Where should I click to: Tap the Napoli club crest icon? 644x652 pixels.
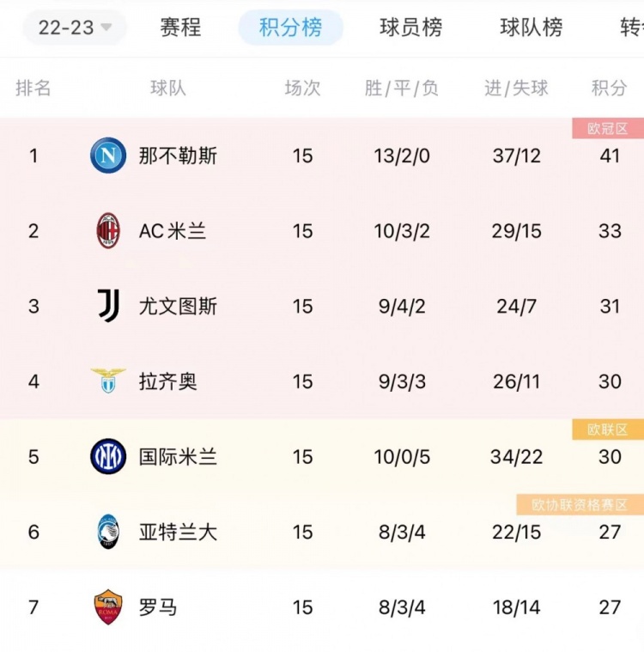click(108, 155)
